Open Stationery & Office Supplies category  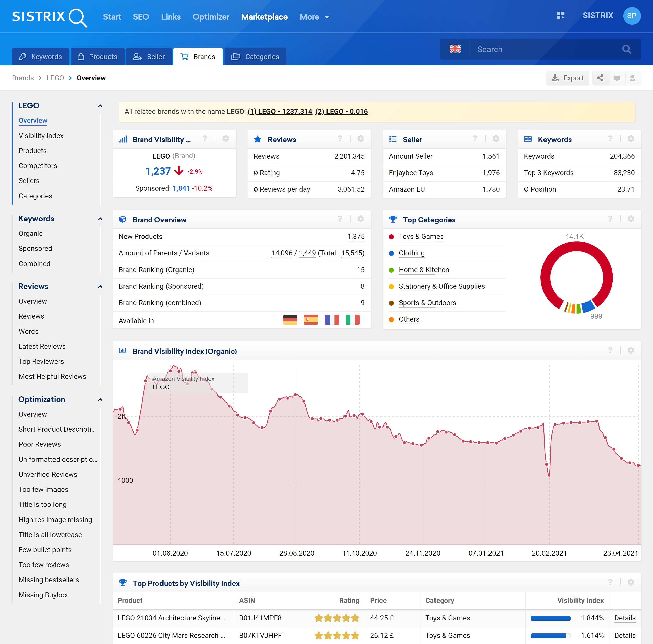point(442,286)
